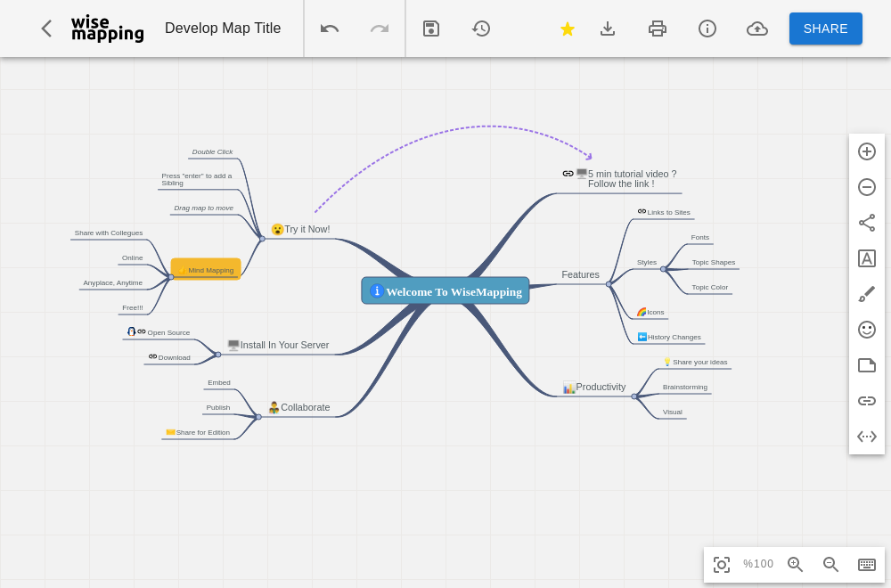Image resolution: width=891 pixels, height=588 pixels.
Task: Select the 'Collaborate' topic
Action: coord(298,407)
